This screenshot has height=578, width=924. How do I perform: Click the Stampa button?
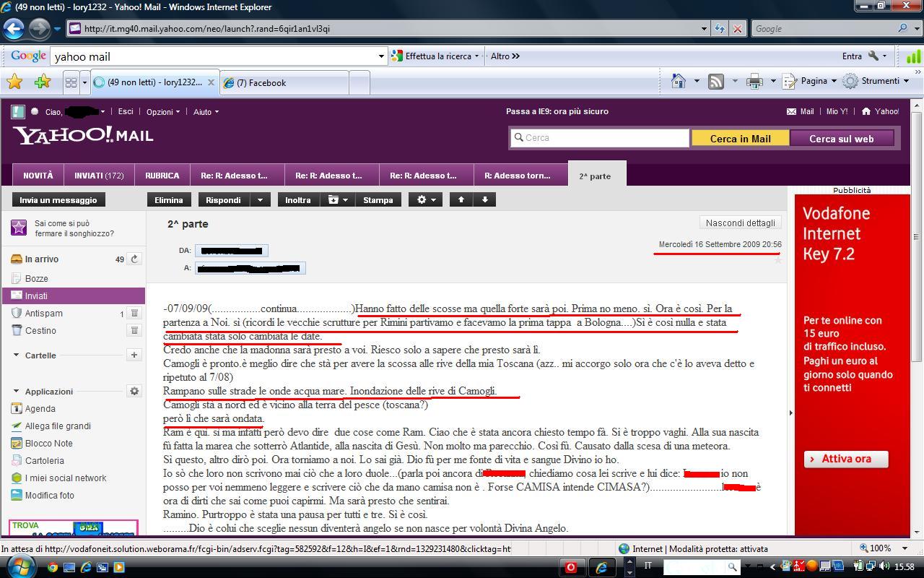click(x=378, y=200)
